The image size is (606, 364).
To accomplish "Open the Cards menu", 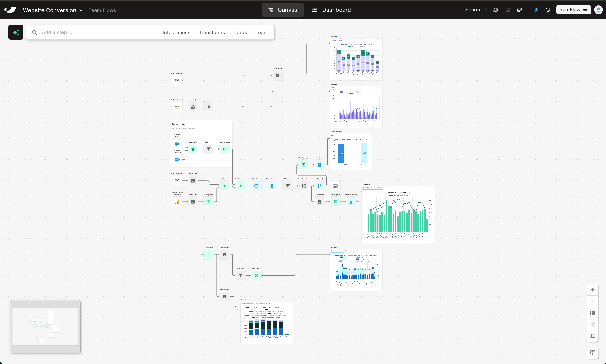I will coord(240,32).
